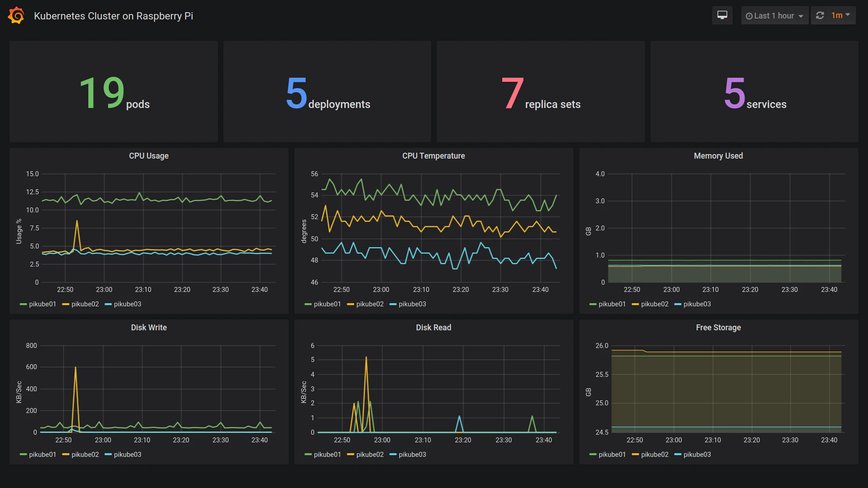
Task: Open the Memory Used panel title menu
Action: pyautogui.click(x=718, y=156)
